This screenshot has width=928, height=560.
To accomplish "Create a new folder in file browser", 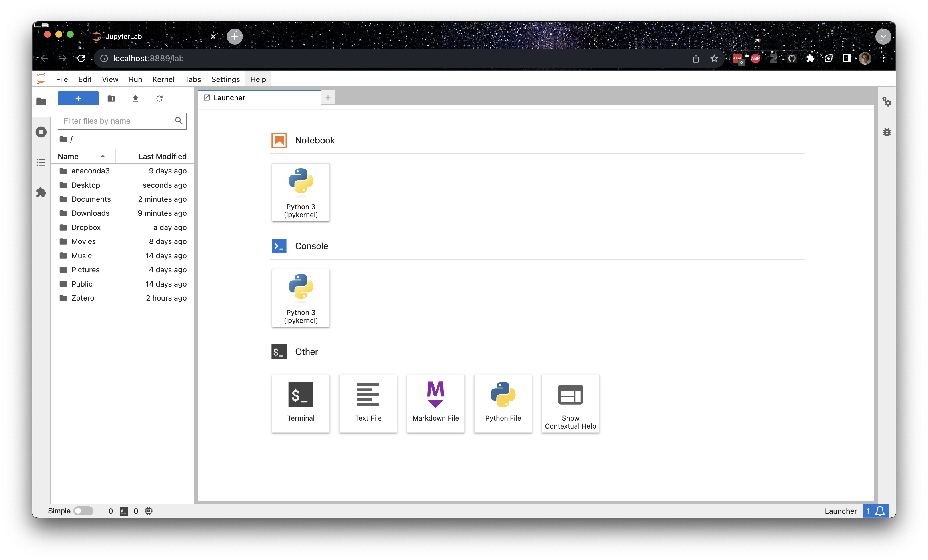I will [111, 98].
